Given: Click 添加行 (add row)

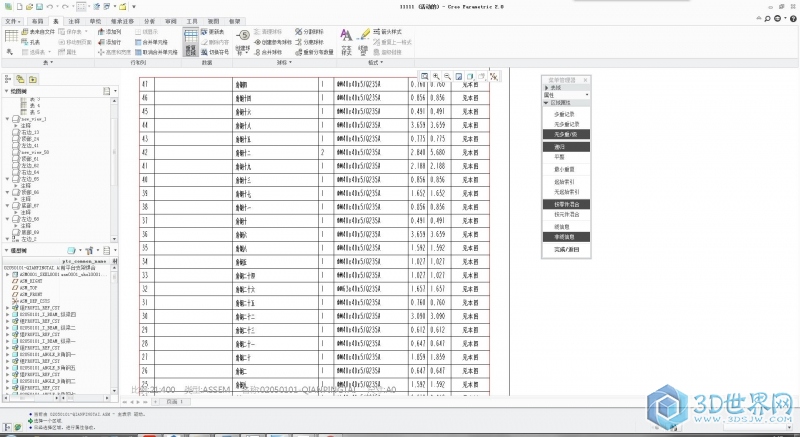Looking at the screenshot, I should (110, 42).
